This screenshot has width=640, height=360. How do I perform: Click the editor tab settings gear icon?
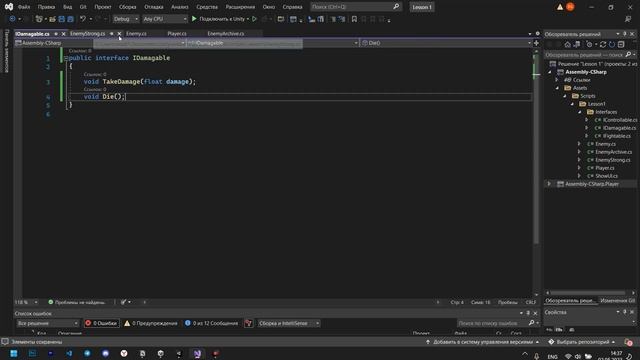tap(538, 33)
